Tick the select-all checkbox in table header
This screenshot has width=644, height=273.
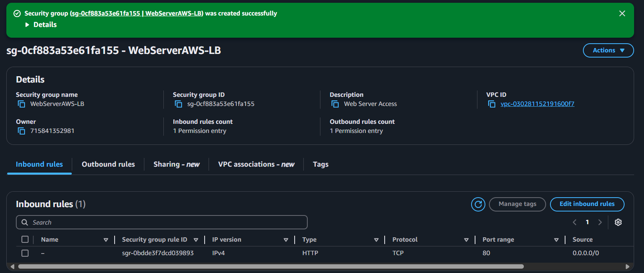(25, 239)
